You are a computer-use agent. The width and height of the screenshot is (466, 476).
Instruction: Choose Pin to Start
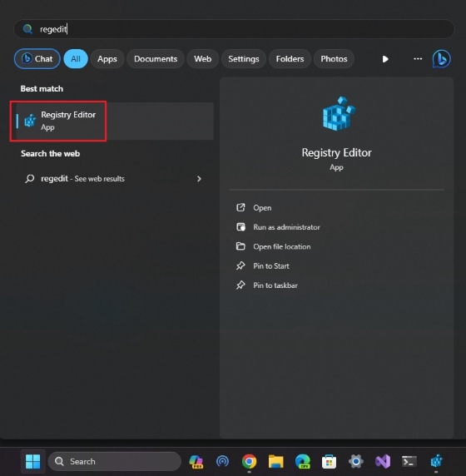point(271,266)
